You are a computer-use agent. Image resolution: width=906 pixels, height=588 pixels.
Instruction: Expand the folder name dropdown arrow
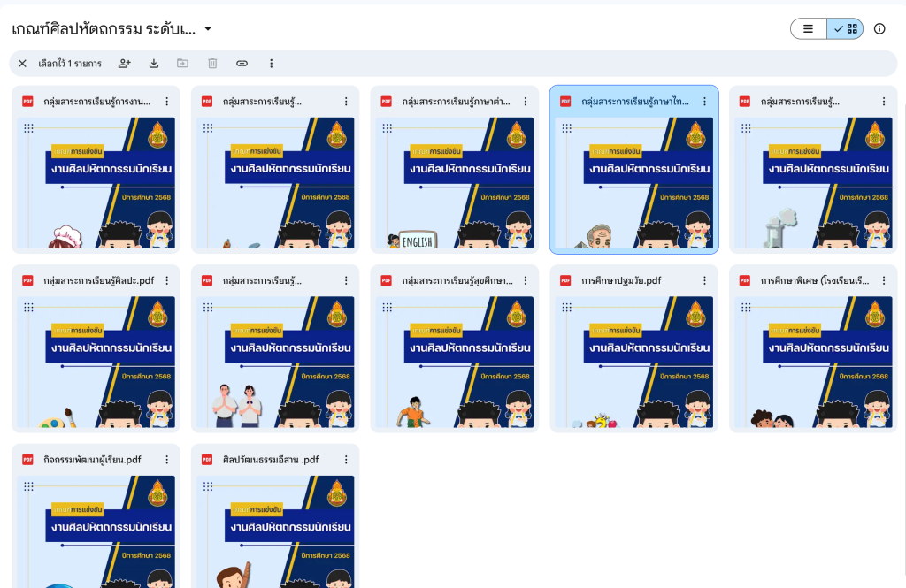(208, 29)
